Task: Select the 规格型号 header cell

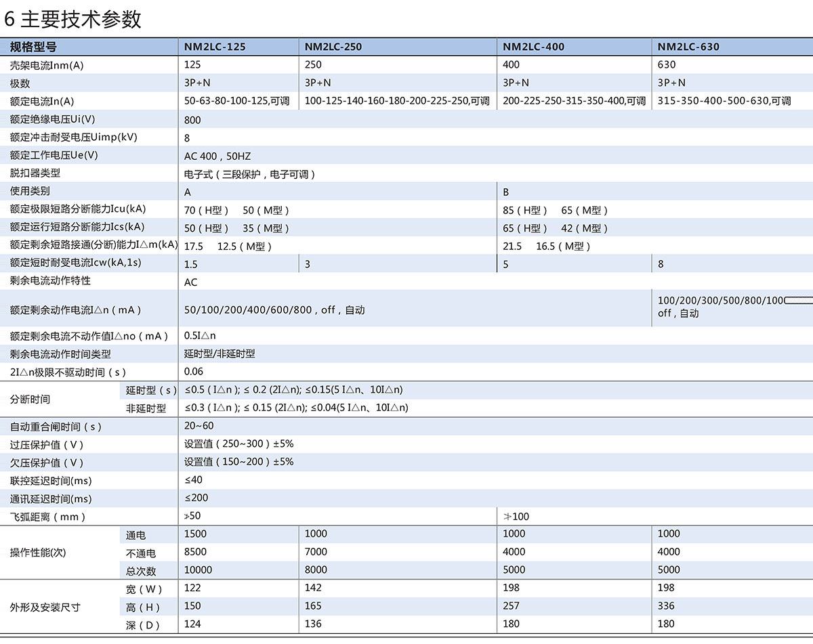Action: (x=33, y=47)
